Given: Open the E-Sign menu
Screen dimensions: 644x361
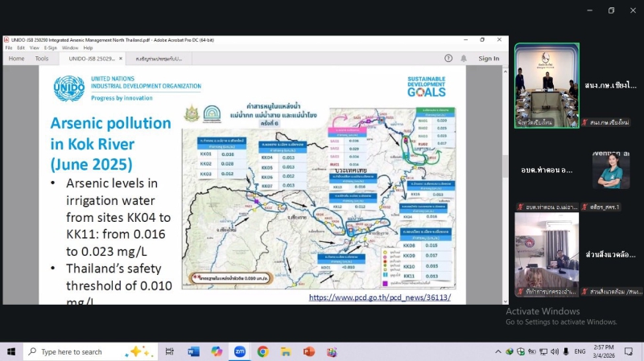Looking at the screenshot, I should click(51, 47).
